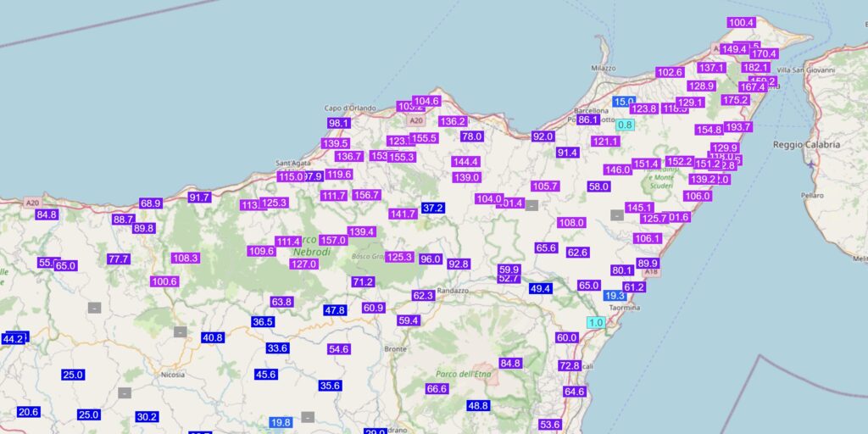868x434 pixels.
Task: Select the blue 47.8 marker
Action: tap(335, 310)
